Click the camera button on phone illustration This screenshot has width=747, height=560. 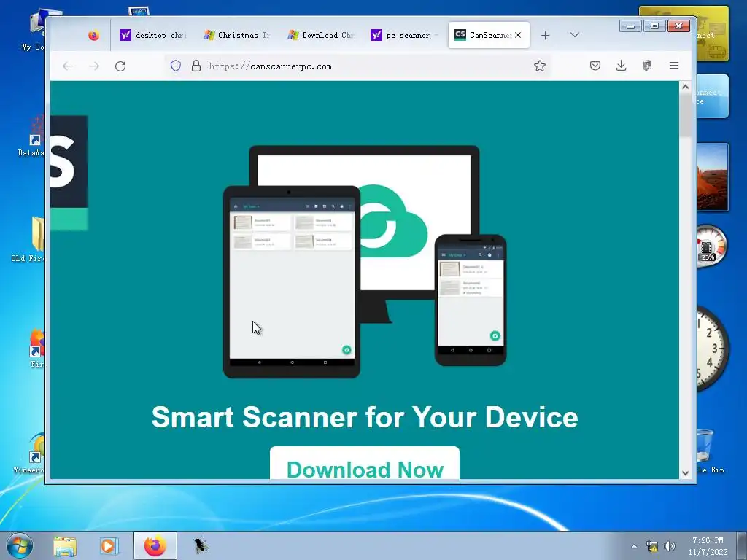[x=495, y=336]
